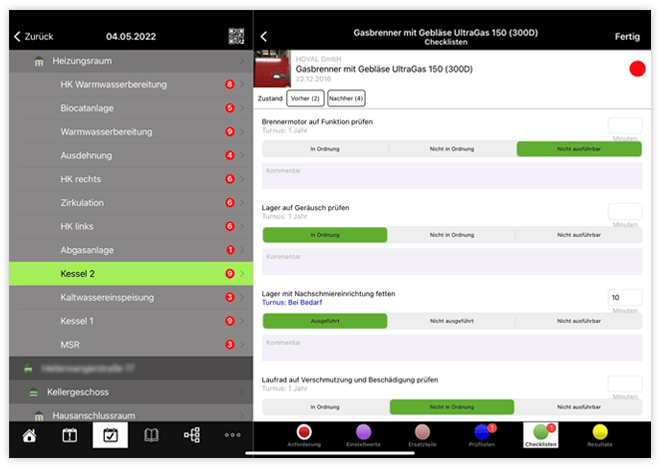The image size is (662, 468).
Task: Open Ausdehnung via its chevron
Action: pos(242,155)
